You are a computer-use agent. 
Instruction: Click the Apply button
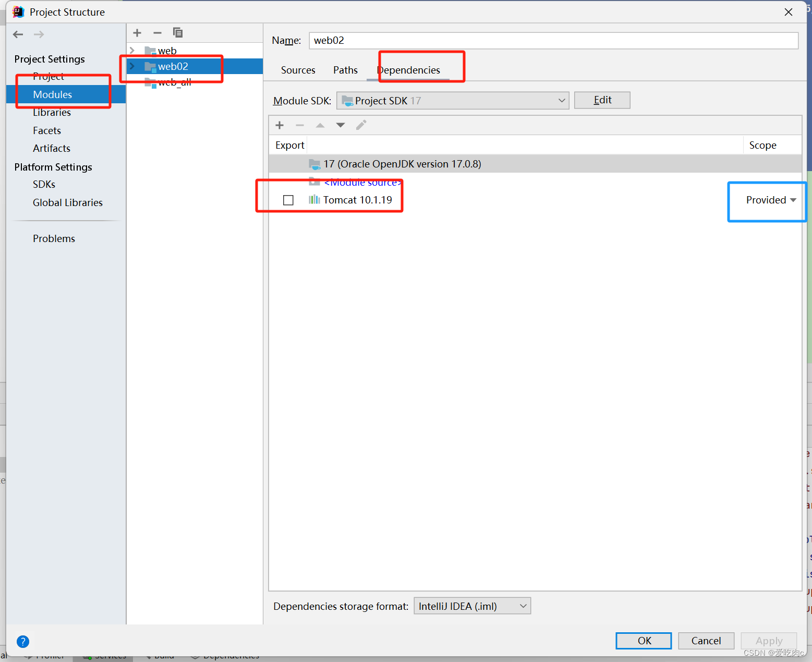point(769,641)
